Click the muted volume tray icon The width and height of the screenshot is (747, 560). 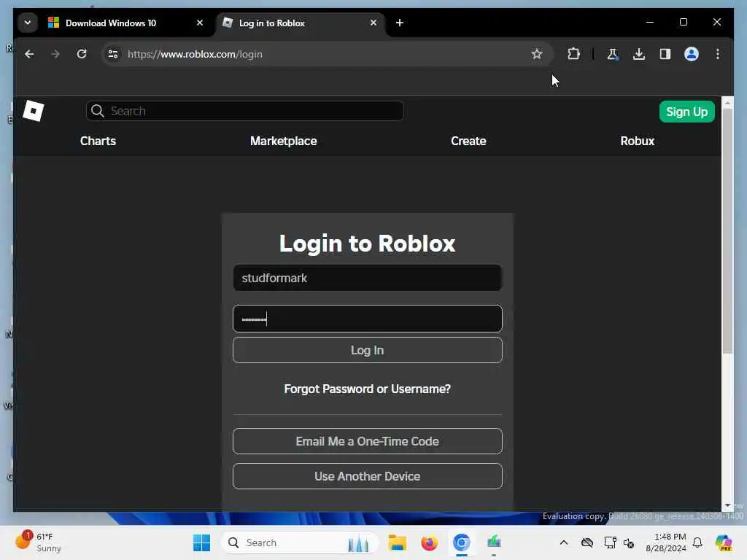pos(628,542)
